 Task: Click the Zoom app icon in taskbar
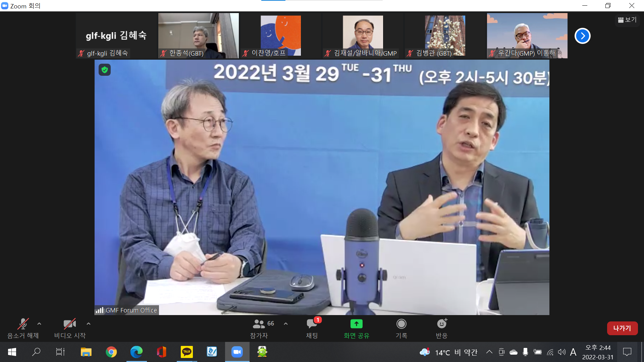click(237, 352)
